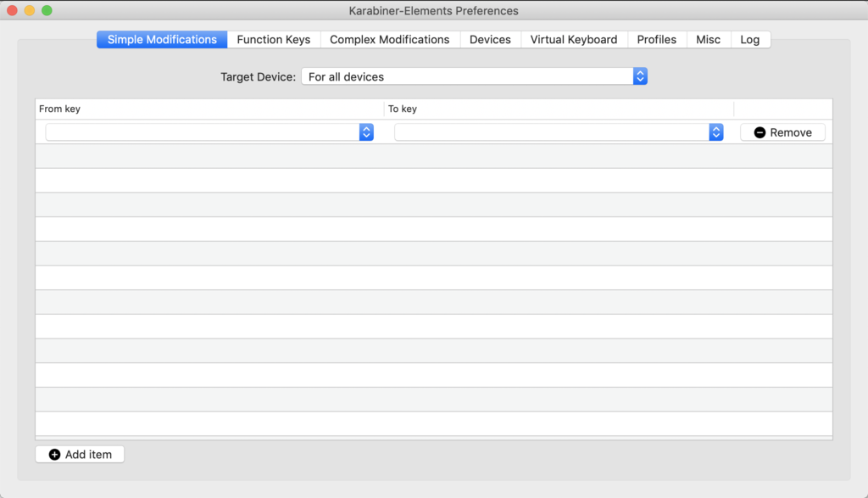Open the Function Keys tab
868x498 pixels.
click(x=274, y=39)
